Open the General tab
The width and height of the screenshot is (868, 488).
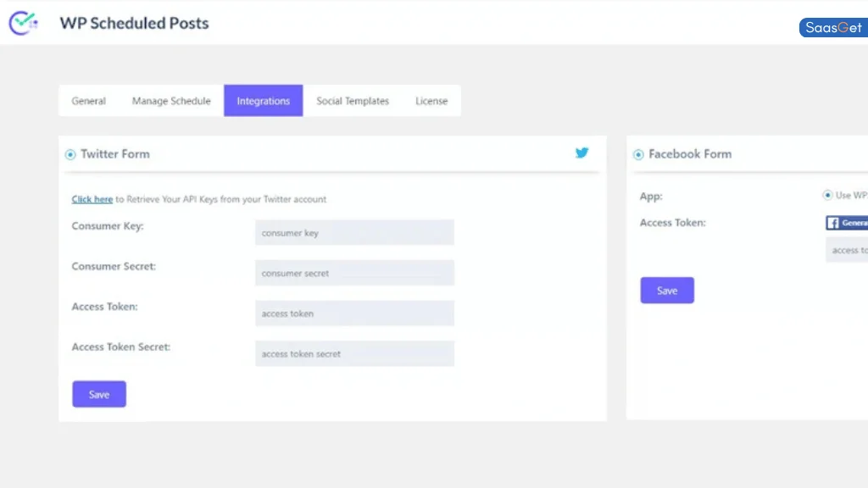[88, 101]
